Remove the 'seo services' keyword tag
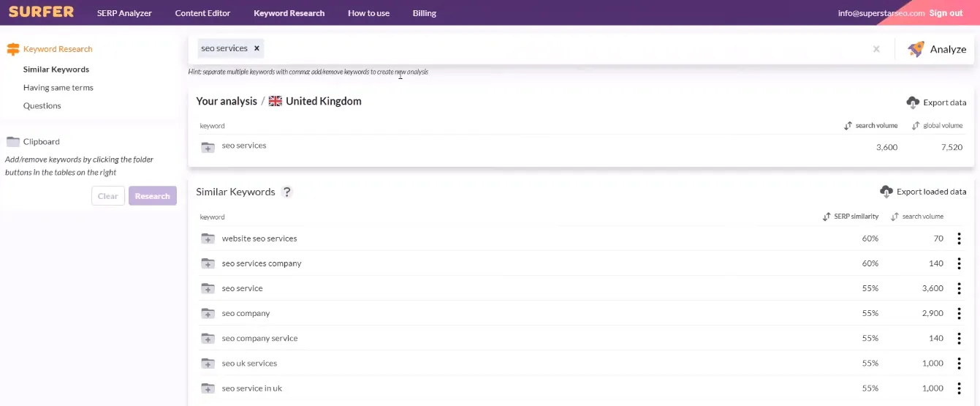 257,48
